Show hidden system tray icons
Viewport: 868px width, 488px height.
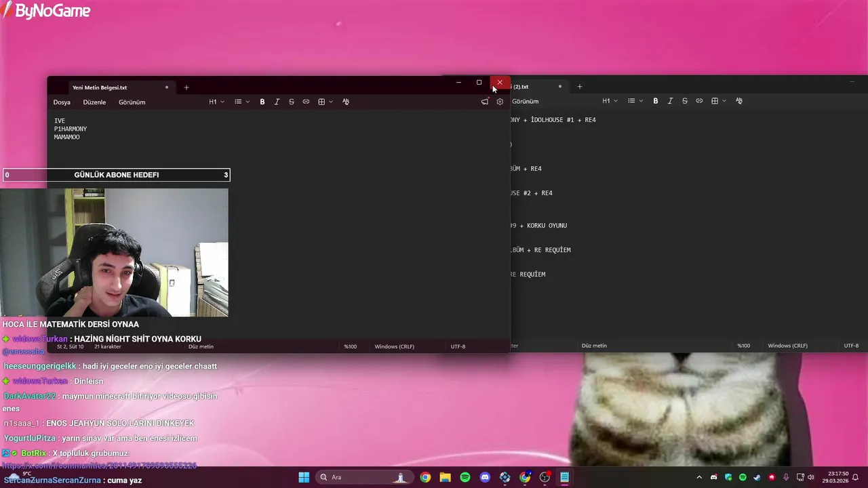pos(699,477)
